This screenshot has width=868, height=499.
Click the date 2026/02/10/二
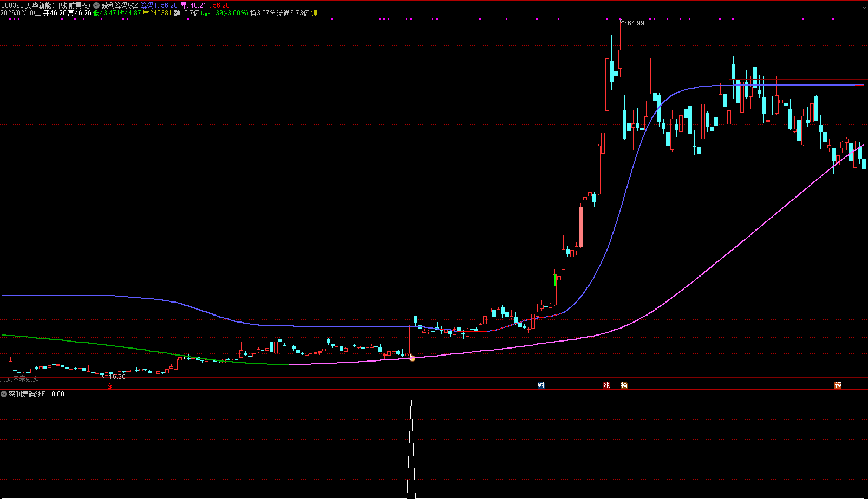(21, 13)
